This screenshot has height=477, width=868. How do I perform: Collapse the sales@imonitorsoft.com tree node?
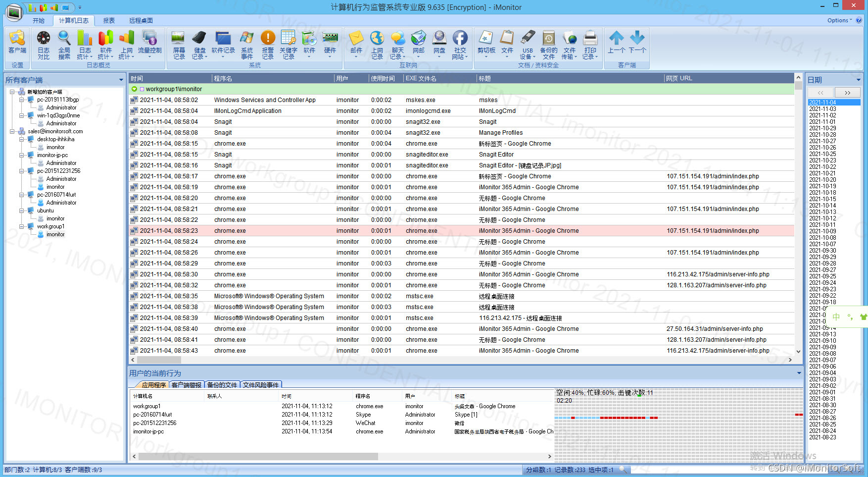click(x=12, y=131)
